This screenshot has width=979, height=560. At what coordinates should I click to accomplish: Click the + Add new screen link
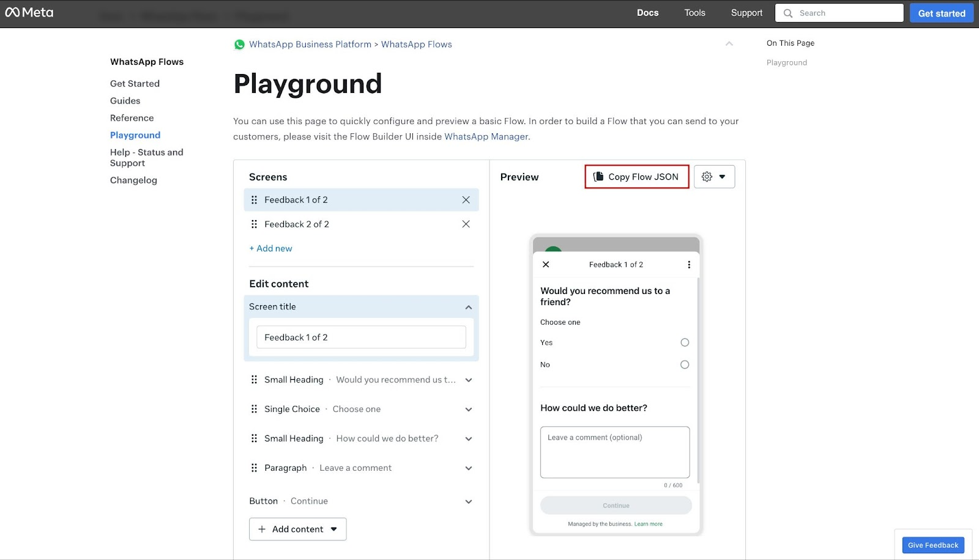pyautogui.click(x=270, y=249)
